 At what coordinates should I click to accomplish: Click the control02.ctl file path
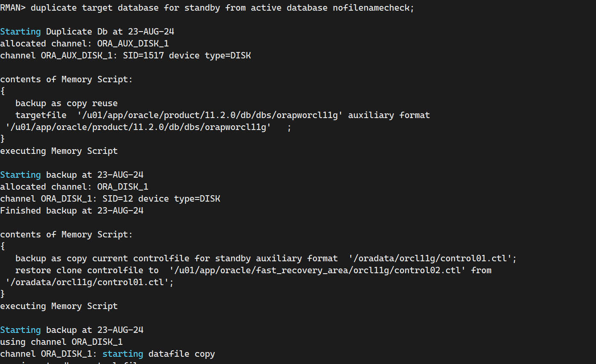[x=317, y=270]
